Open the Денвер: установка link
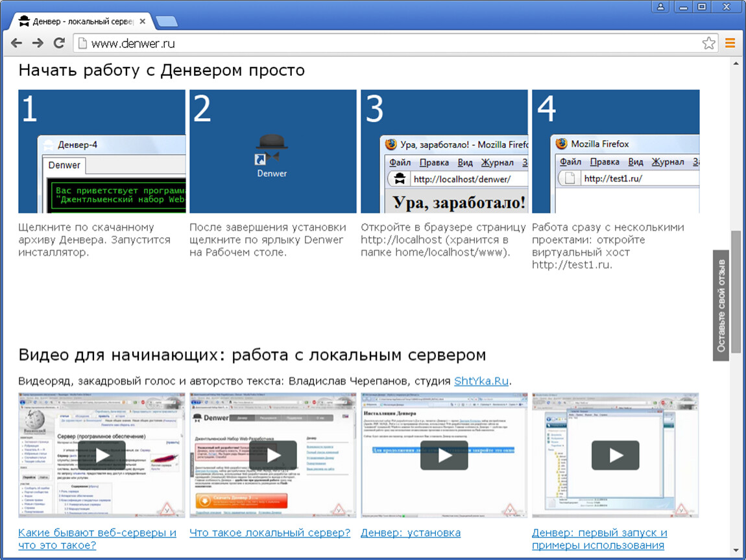This screenshot has width=746, height=560. 411,533
